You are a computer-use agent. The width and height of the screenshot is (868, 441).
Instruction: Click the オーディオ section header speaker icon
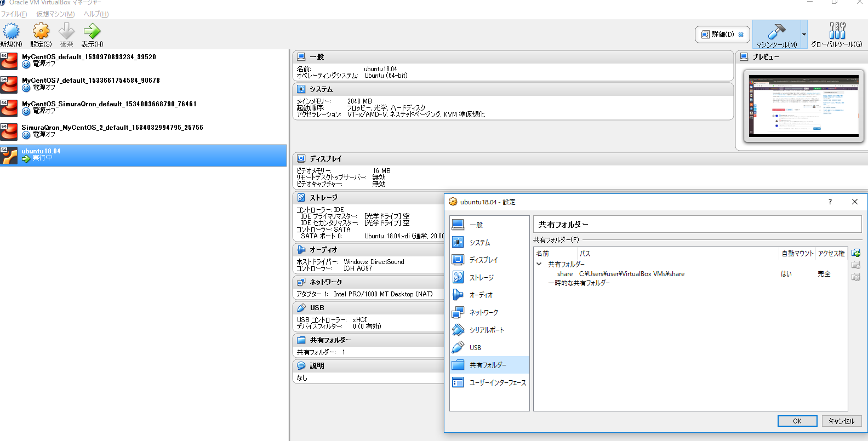point(301,249)
